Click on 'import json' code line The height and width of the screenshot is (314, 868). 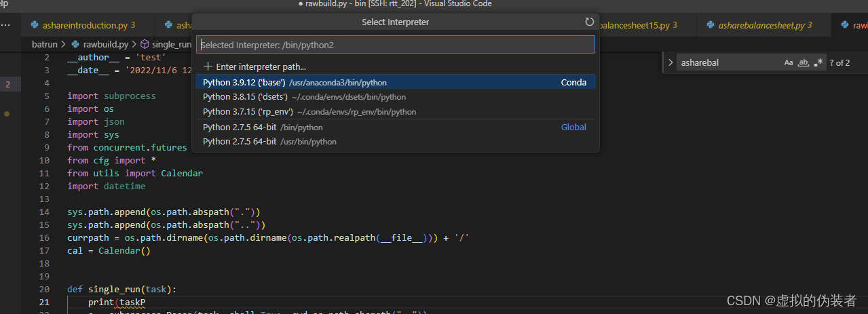coord(96,121)
